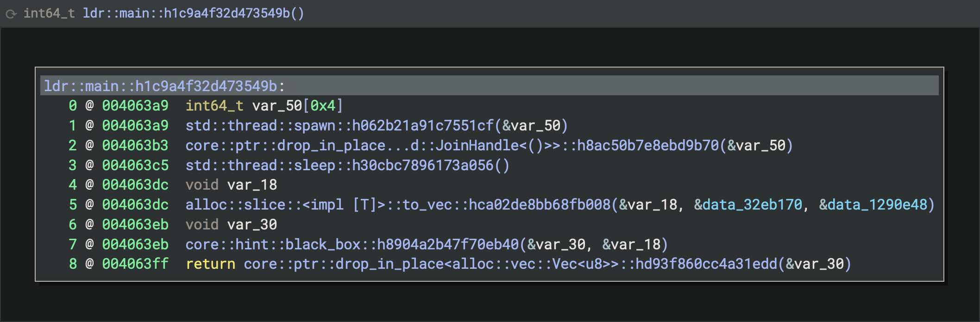Screen dimensions: 980x322
Task: Click the int64_t type in header bar
Action: (x=49, y=13)
